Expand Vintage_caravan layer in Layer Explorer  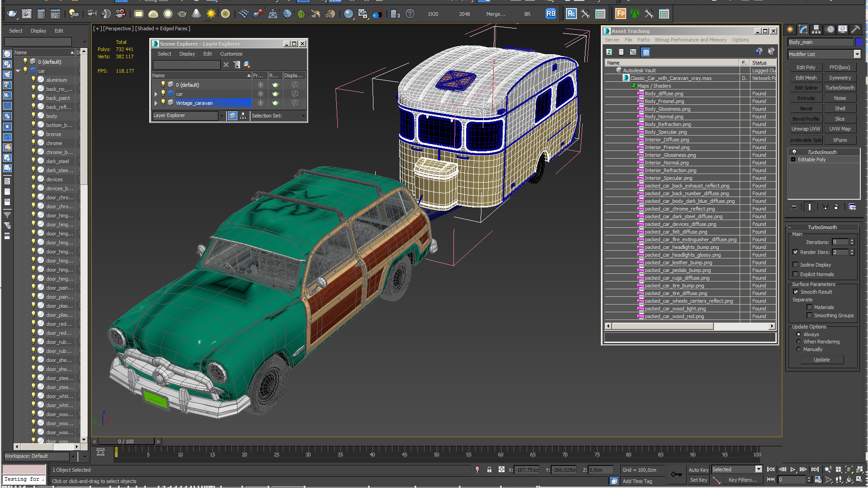(156, 103)
